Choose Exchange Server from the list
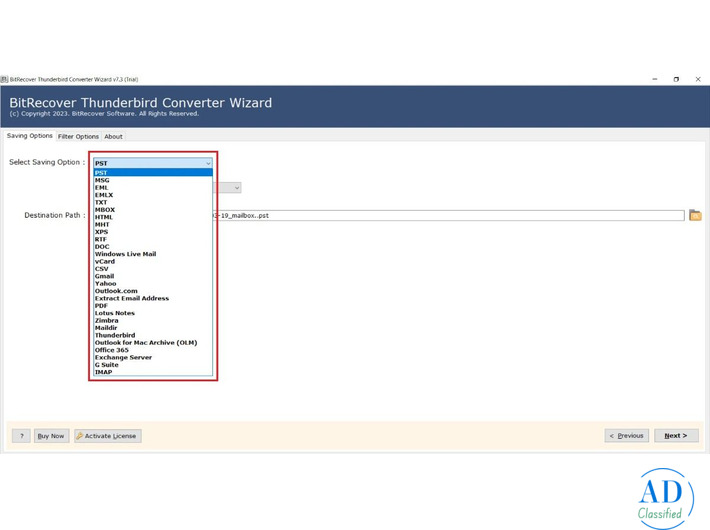Viewport: 710px width, 530px height. point(153,358)
